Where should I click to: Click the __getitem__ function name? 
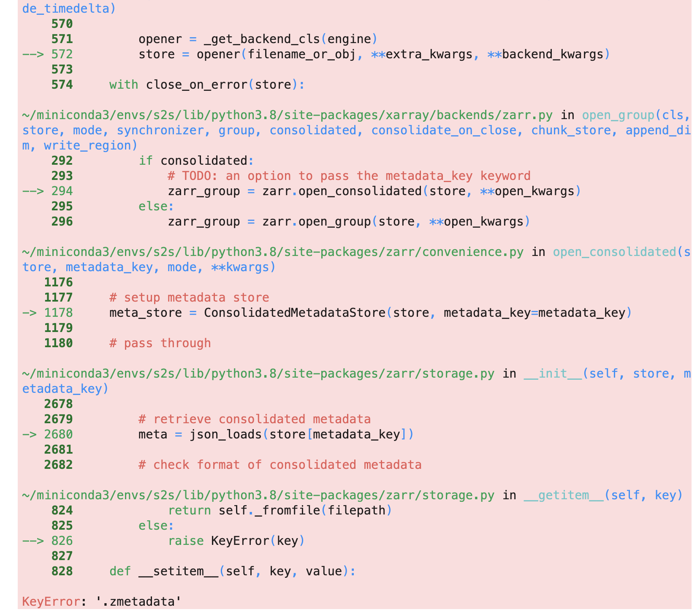click(x=563, y=495)
